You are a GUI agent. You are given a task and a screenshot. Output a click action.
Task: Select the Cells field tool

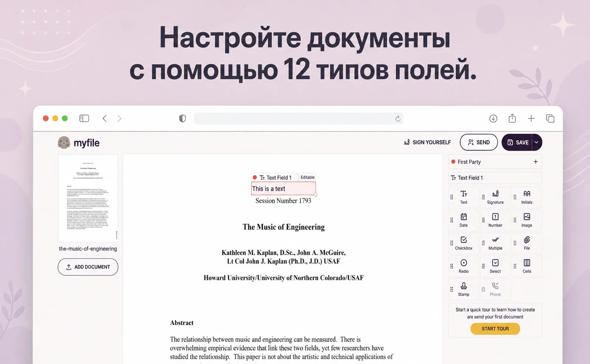(x=526, y=266)
